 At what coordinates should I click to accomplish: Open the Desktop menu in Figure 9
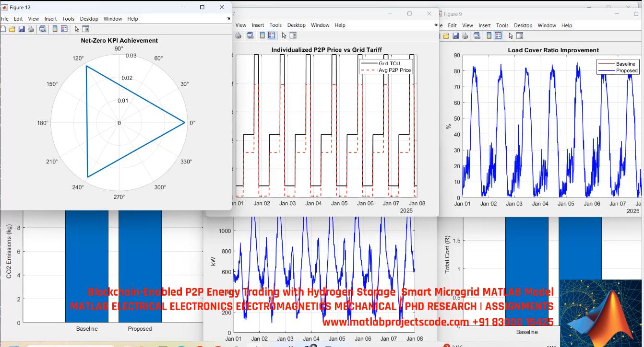pyautogui.click(x=523, y=25)
